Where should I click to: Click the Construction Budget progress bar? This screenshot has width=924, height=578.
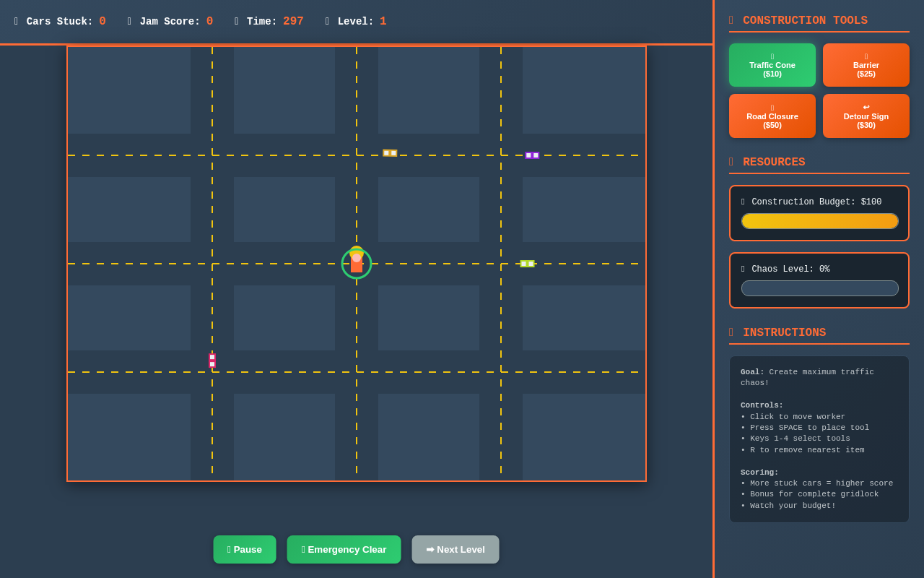click(819, 221)
